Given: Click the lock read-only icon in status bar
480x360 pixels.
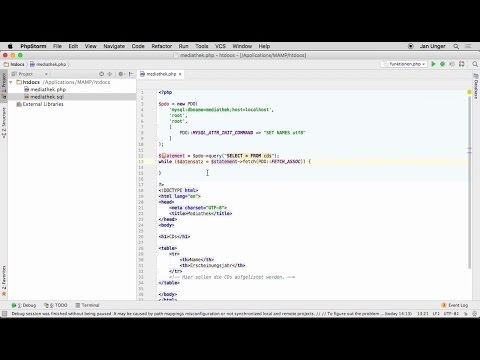Looking at the screenshot, I should tap(466, 314).
